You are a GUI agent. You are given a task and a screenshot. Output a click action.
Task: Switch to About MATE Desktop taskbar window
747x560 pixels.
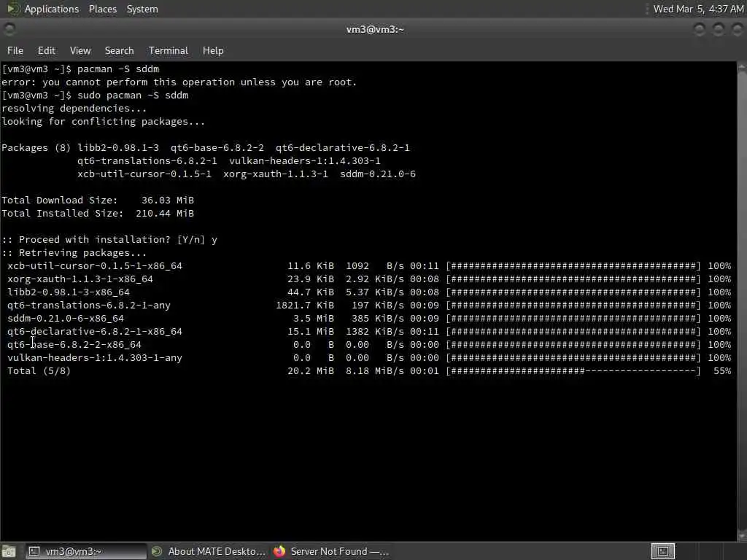click(208, 551)
